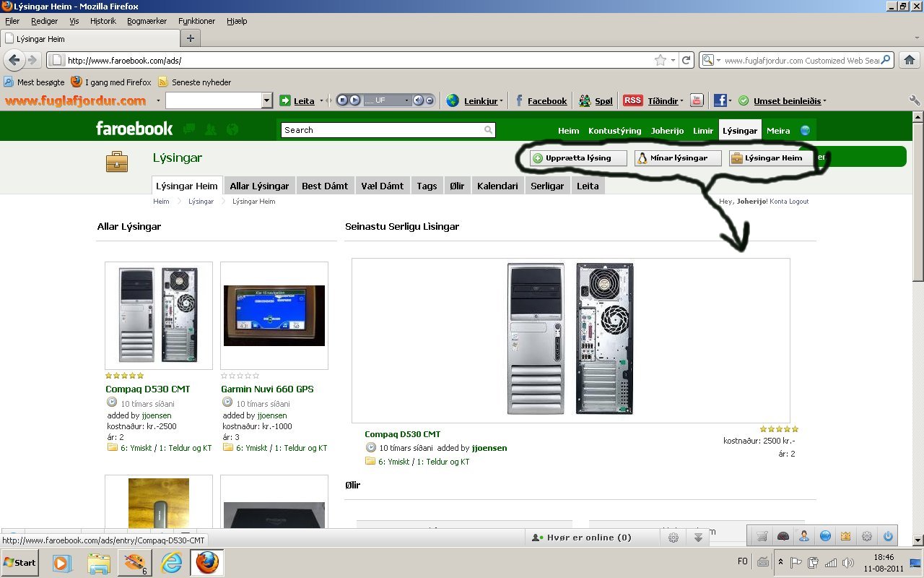Open the Filer menu

click(12, 21)
